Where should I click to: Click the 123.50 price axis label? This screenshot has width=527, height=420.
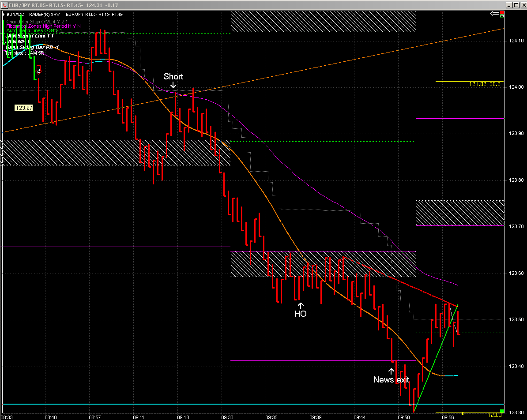tap(516, 319)
